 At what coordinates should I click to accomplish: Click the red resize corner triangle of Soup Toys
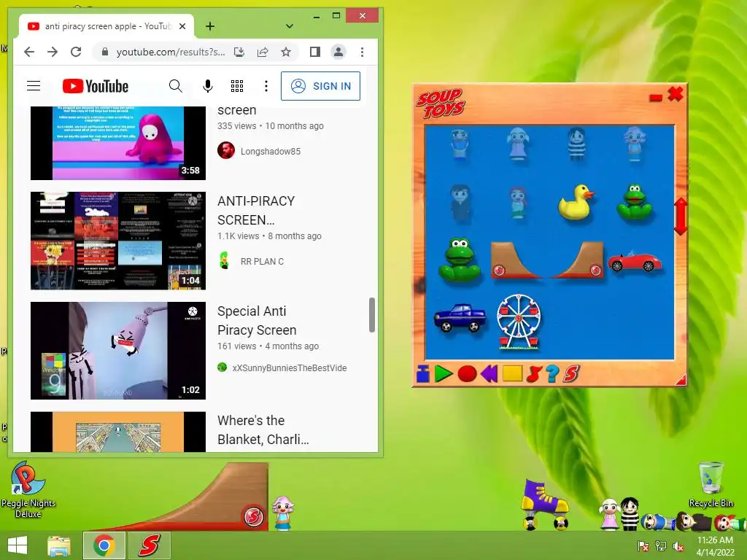(681, 379)
